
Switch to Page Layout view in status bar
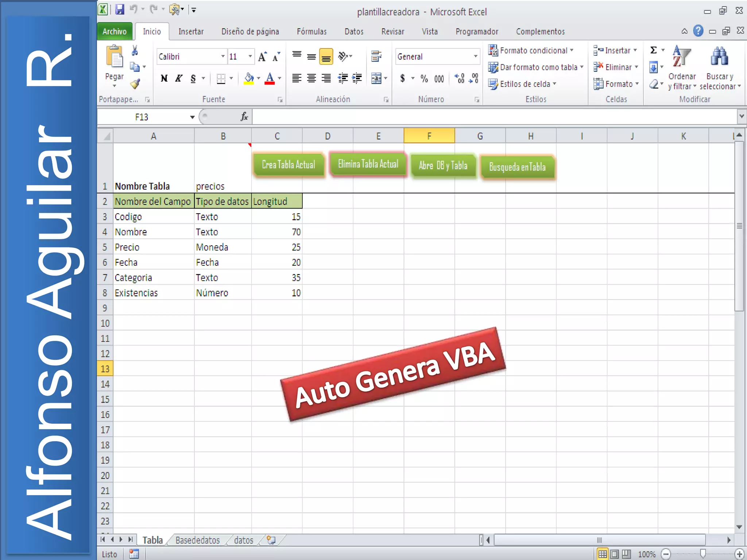point(615,554)
